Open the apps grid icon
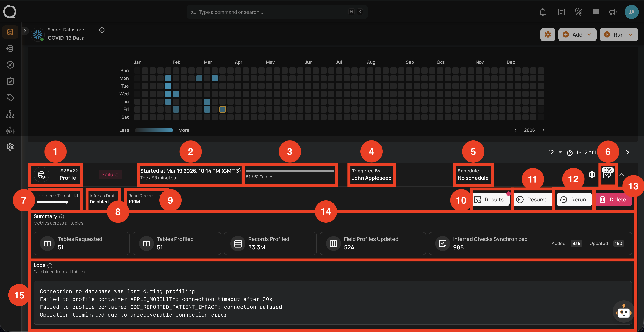 [596, 12]
